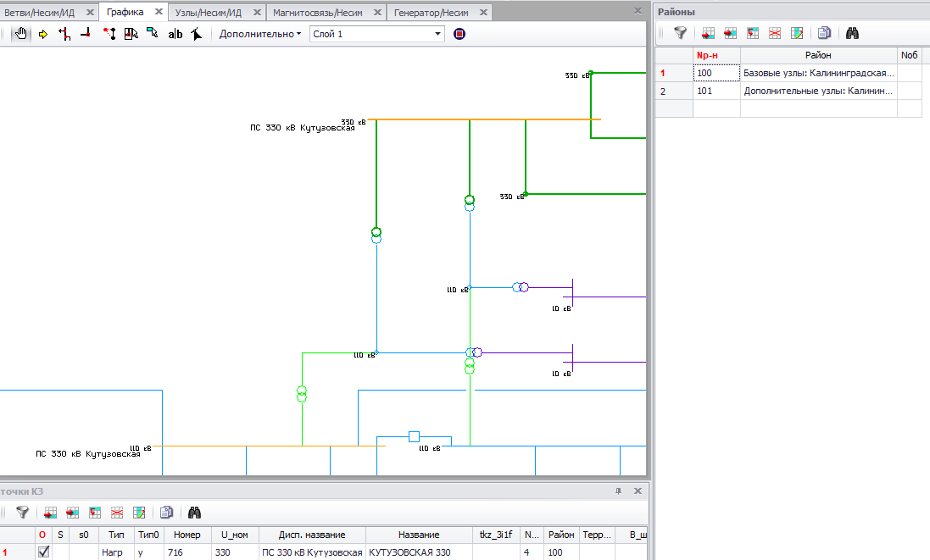
Task: Click the copy icon in Районы toolbar
Action: (824, 33)
